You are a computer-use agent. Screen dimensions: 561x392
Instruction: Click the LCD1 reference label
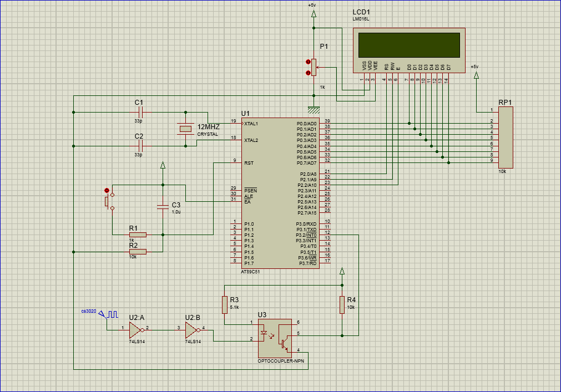coord(361,12)
